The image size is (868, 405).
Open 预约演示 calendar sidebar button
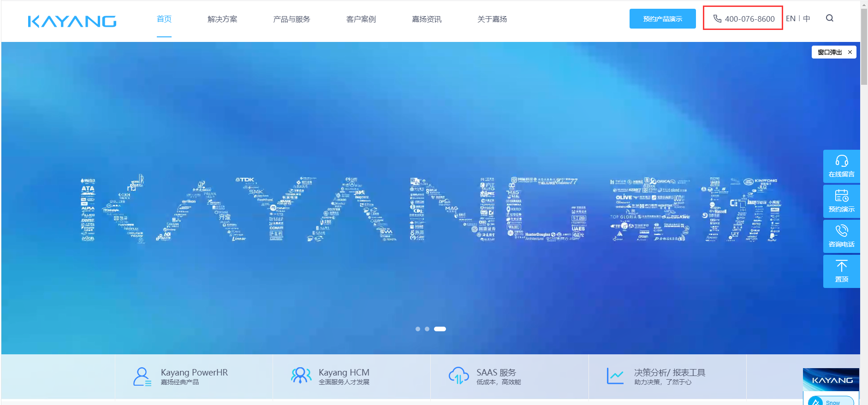(842, 201)
